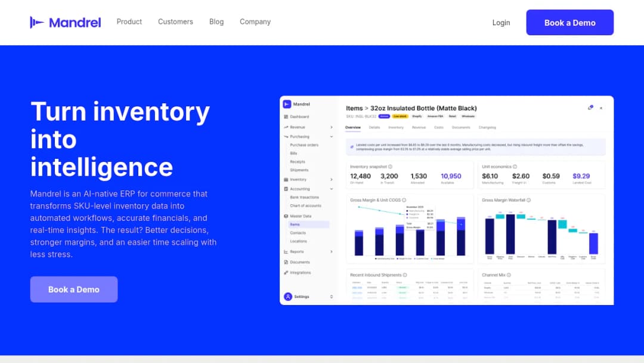
Task: Click the Purchasing icon in the sidebar
Action: tap(286, 137)
